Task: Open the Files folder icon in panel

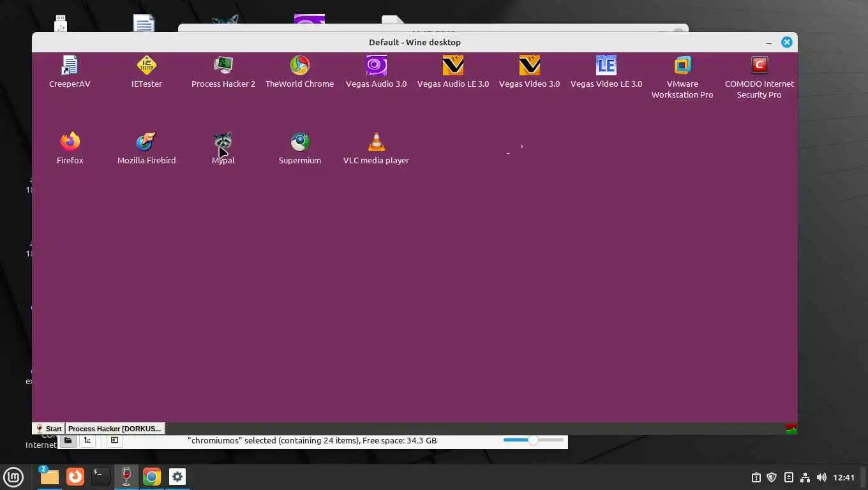Action: [49, 477]
